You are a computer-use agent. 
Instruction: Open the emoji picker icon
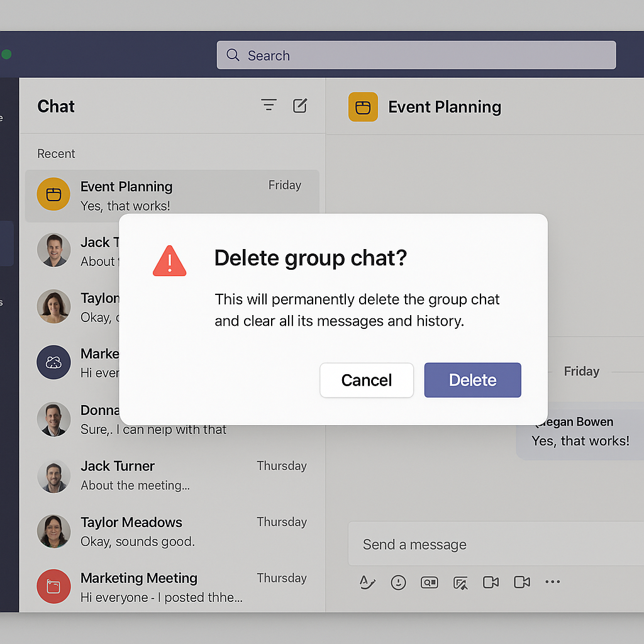[398, 582]
